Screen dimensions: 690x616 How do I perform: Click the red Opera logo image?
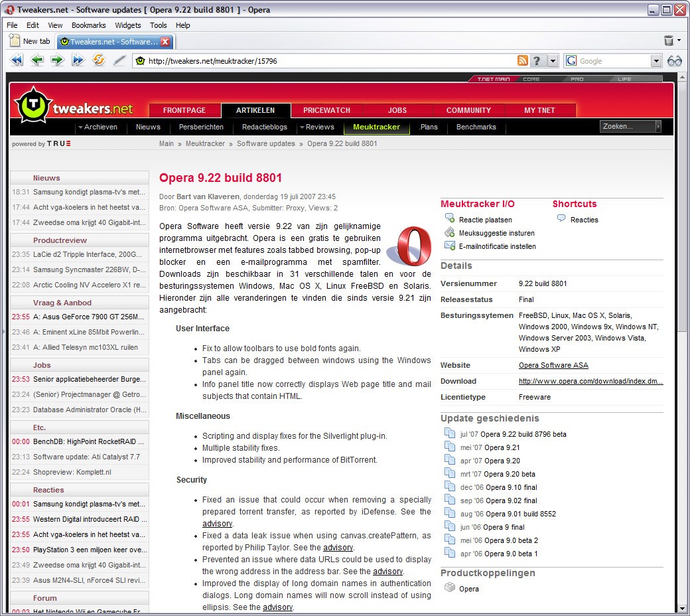point(409,246)
